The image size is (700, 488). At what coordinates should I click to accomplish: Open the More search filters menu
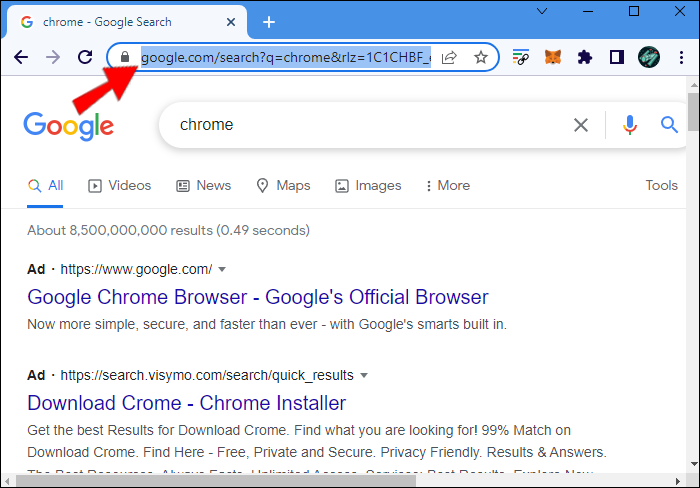[x=447, y=185]
